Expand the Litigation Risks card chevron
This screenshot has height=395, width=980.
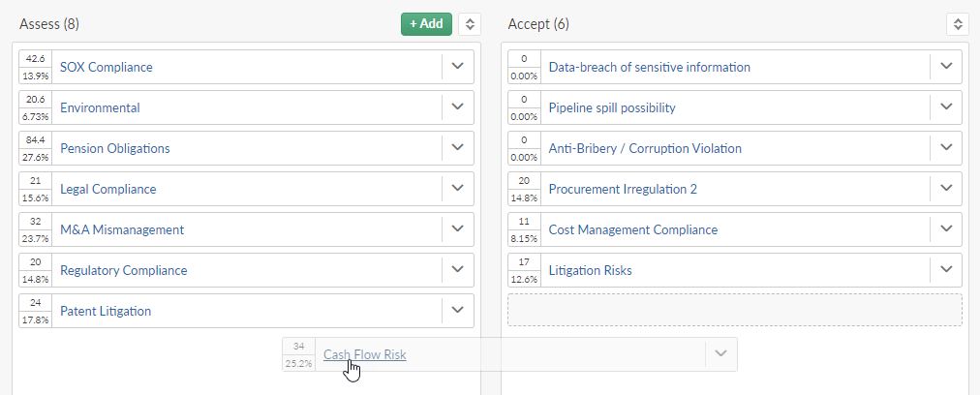(946, 269)
